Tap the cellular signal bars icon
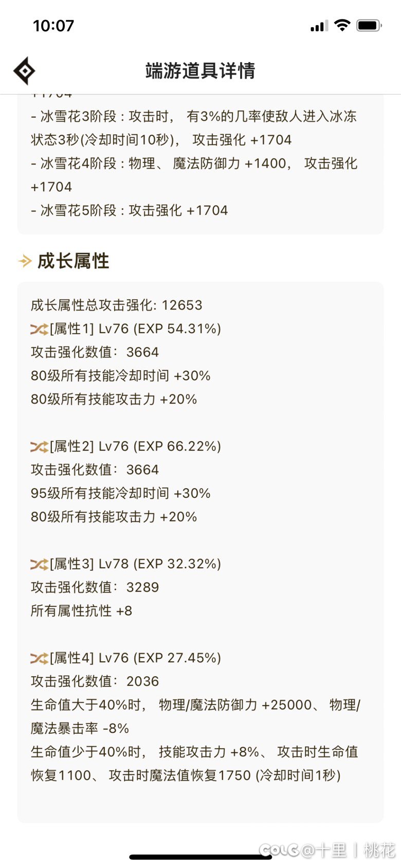 (319, 26)
